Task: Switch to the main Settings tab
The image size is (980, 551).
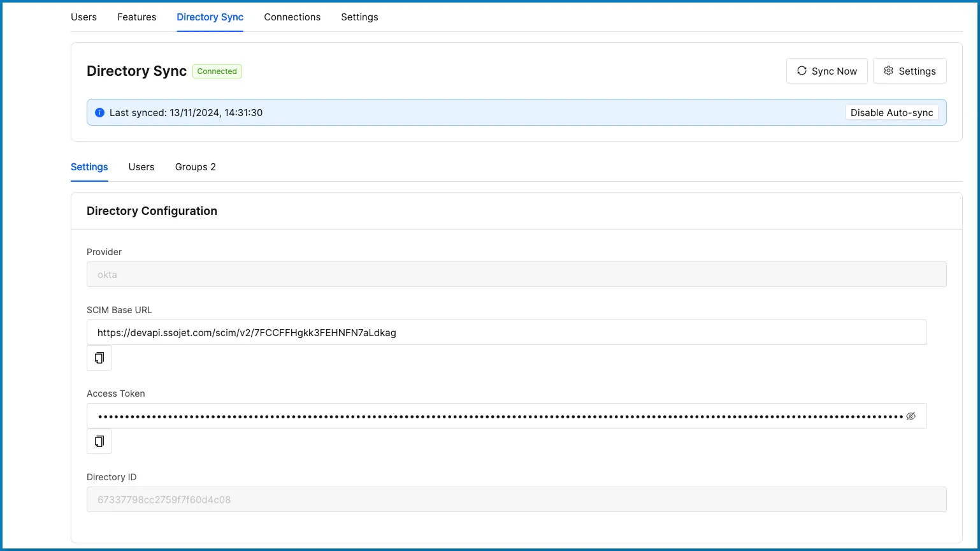Action: point(359,17)
